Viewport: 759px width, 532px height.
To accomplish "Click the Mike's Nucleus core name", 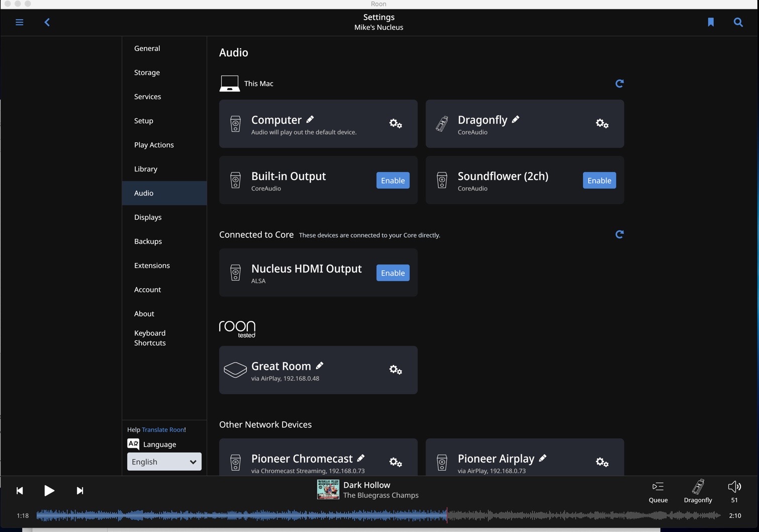I will click(x=378, y=28).
